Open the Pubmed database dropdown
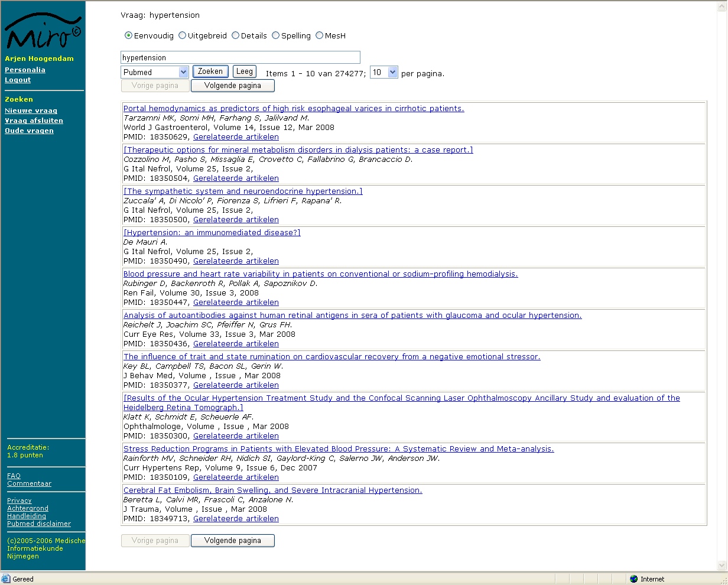Image resolution: width=728 pixels, height=585 pixels. point(183,72)
